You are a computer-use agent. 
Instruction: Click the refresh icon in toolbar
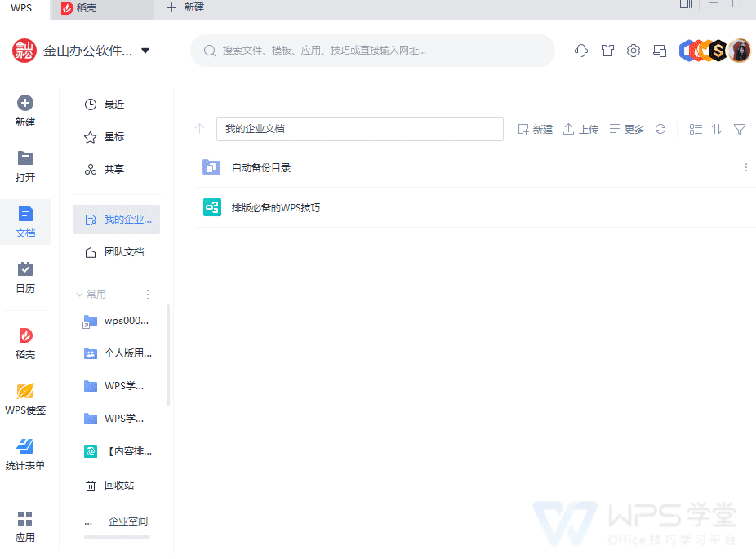pyautogui.click(x=660, y=129)
